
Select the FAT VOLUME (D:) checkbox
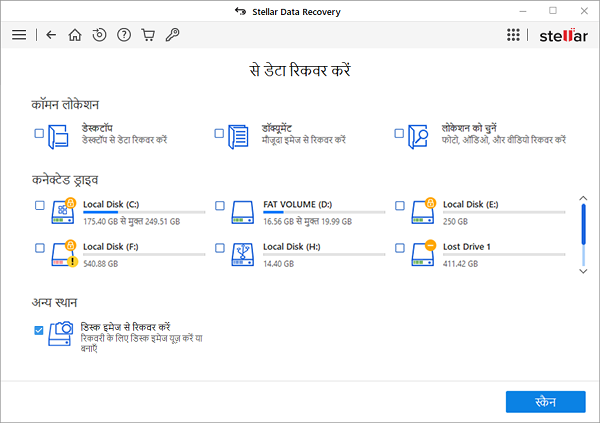click(x=220, y=206)
